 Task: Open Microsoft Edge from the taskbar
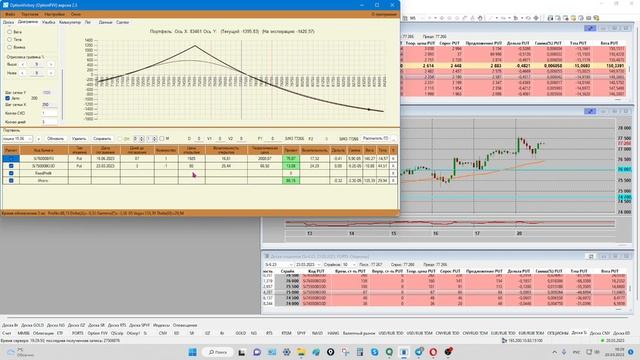tap(316, 352)
